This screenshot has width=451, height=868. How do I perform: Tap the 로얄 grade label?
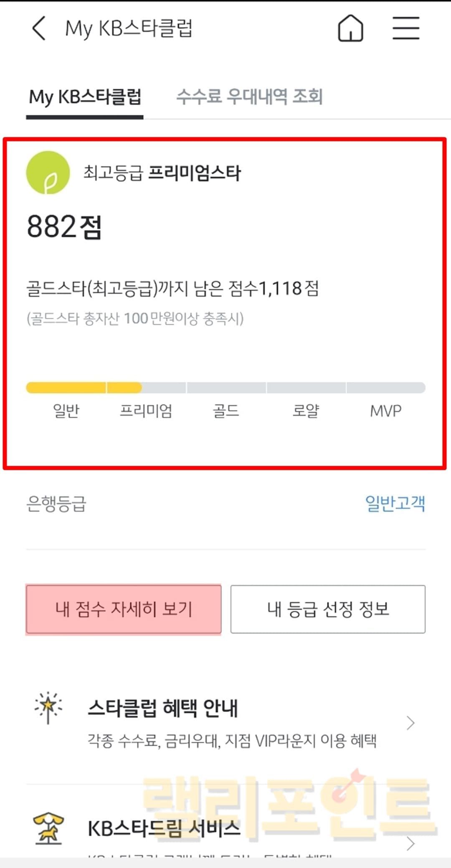306,411
